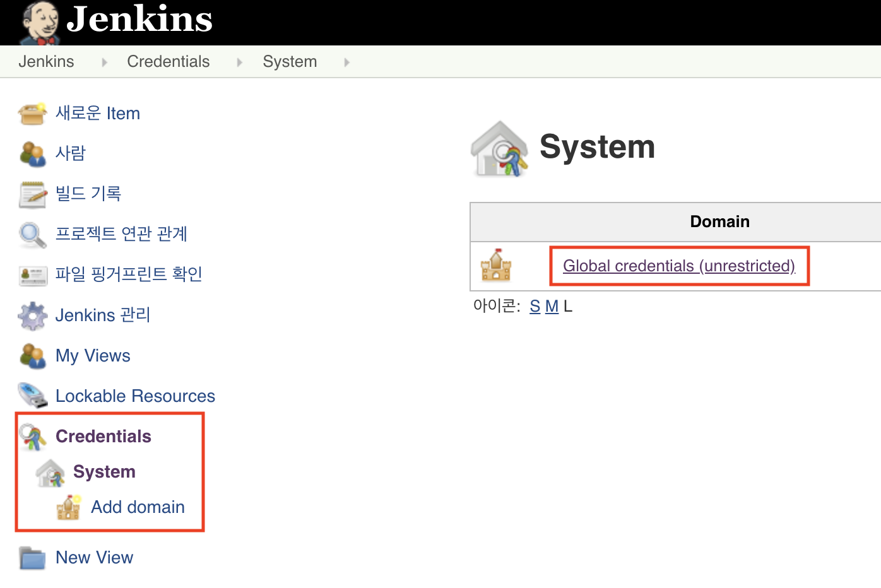Click the Credentials keys icon in sidebar
The image size is (881, 588).
pos(32,437)
